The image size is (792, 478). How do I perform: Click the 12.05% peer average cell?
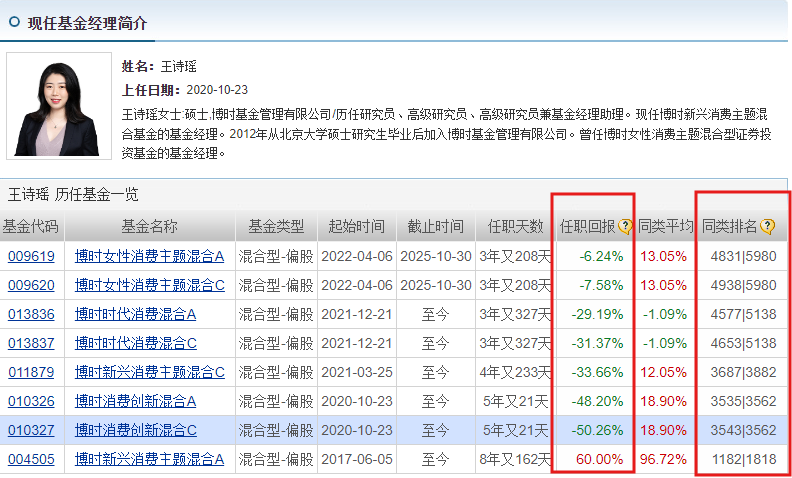[x=663, y=372]
